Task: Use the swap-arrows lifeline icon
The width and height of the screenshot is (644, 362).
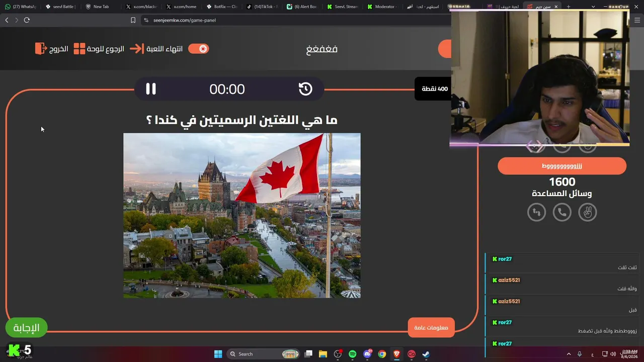Action: (x=536, y=212)
